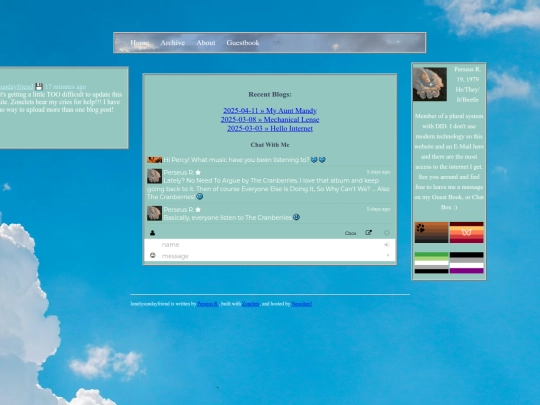Click the green, white and black striped flag

tap(431, 263)
